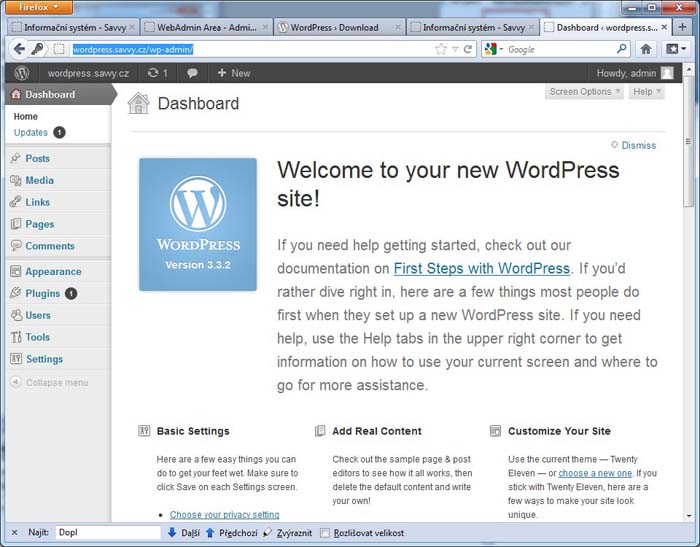Viewport: 700px width, 547px height.
Task: Click the Links chain icon
Action: click(16, 202)
